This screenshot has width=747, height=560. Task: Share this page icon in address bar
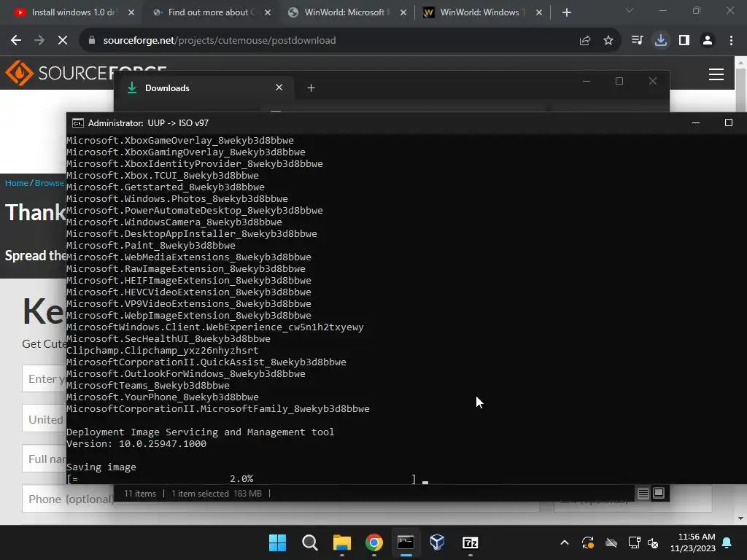585,41
